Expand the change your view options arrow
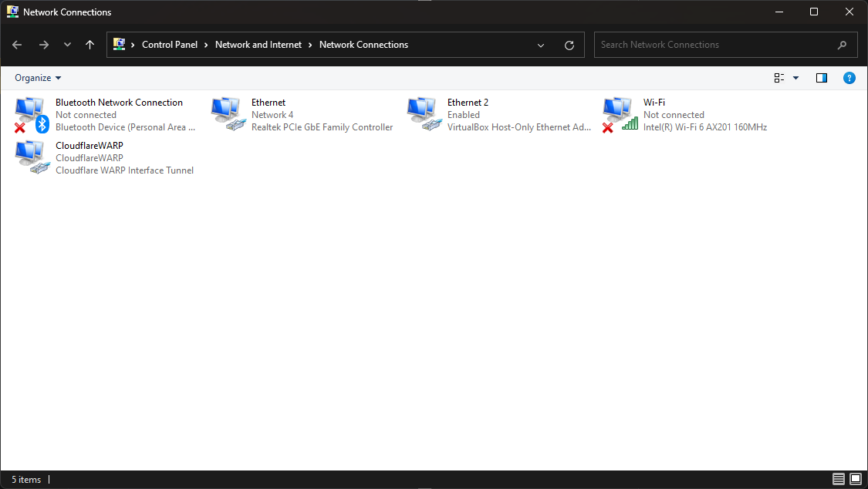Image resolution: width=868 pixels, height=489 pixels. 795,78
